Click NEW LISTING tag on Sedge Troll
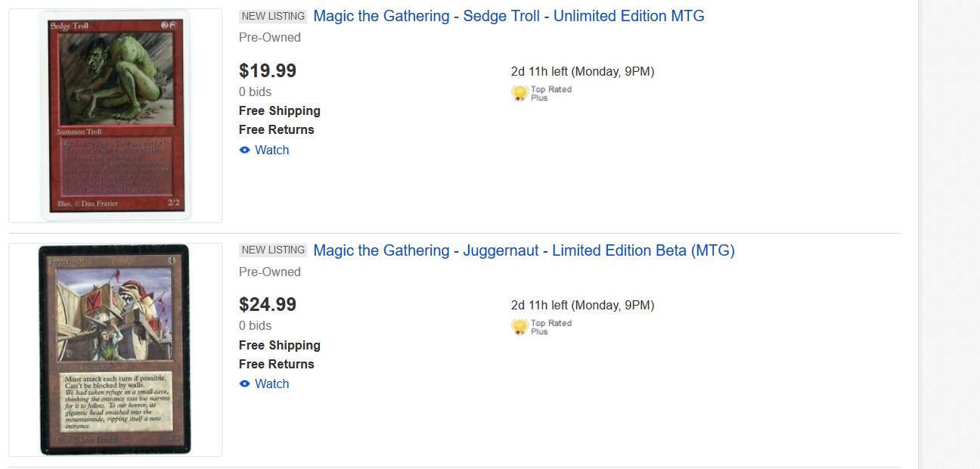 273,16
